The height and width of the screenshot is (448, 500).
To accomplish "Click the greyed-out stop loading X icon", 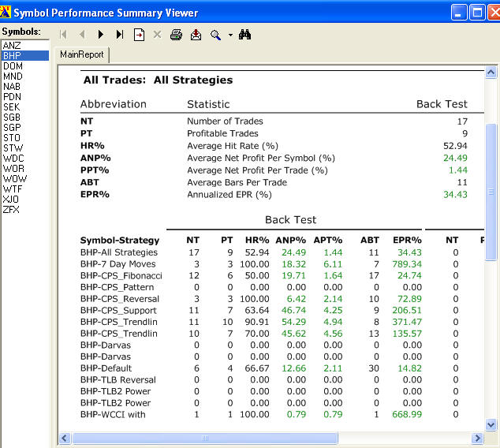I will pos(157,35).
